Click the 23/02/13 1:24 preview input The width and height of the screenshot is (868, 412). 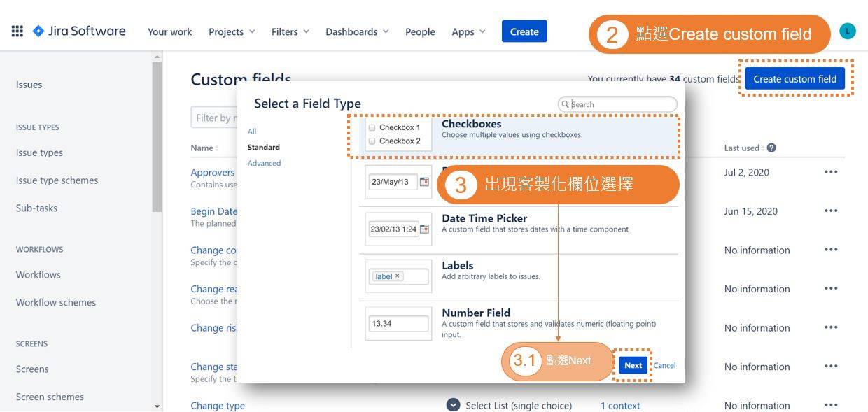[x=393, y=229]
